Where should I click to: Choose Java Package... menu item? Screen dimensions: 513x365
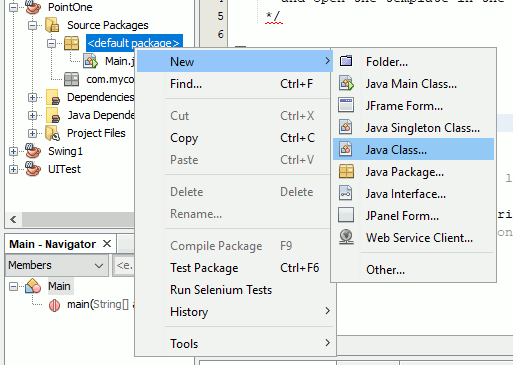coord(413,171)
